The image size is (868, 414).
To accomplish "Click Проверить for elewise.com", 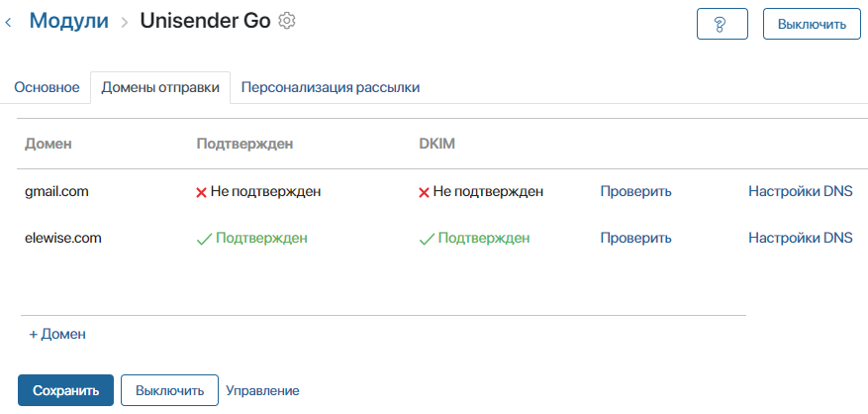I will [x=636, y=239].
